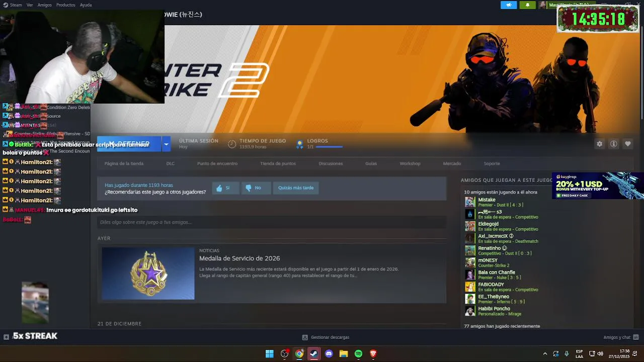Click the thumbs-down No recommendation button
644x362 pixels.
(x=256, y=188)
